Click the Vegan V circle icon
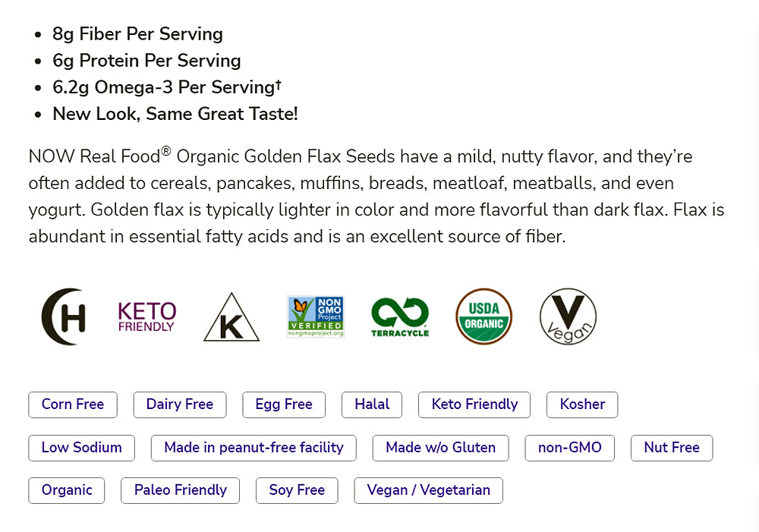This screenshot has width=759, height=532. click(x=568, y=316)
